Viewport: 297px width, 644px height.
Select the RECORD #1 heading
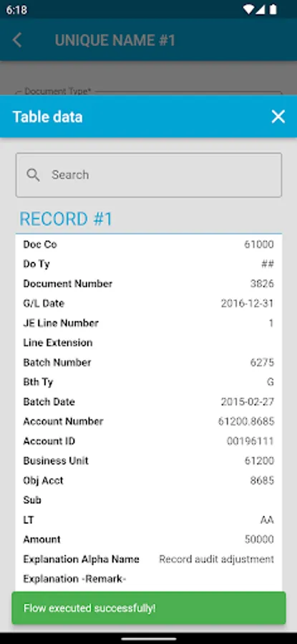coord(66,219)
